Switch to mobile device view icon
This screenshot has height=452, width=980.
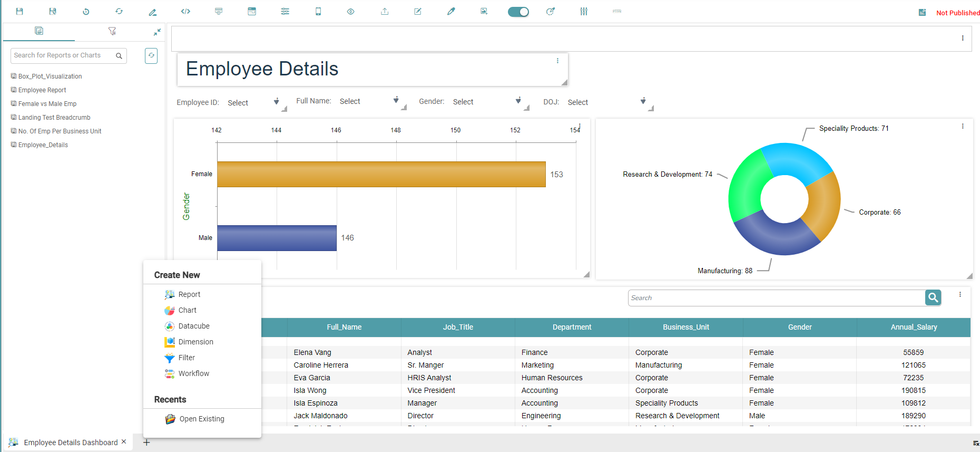click(318, 12)
